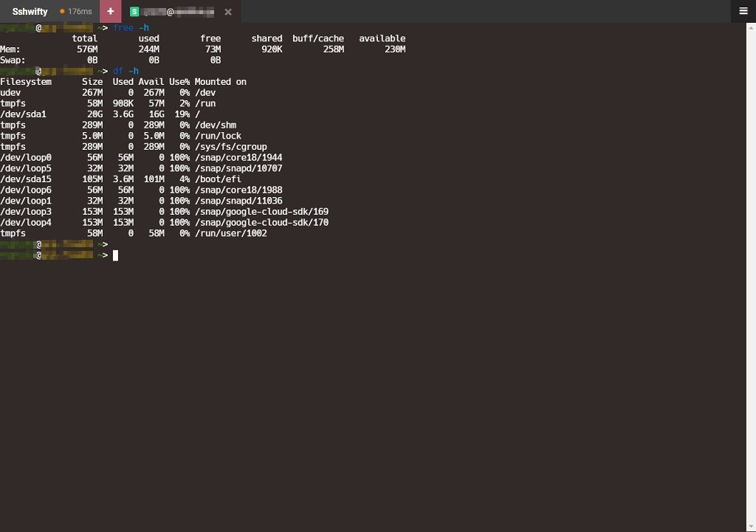This screenshot has width=756, height=532.
Task: Click the /snap/google-cloud-sdk/170 mount path
Action: point(261,222)
